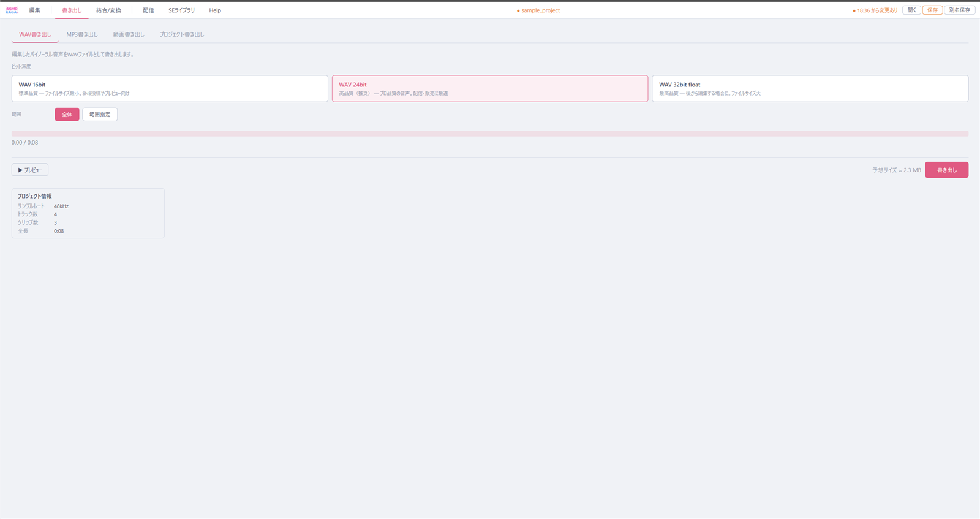The height and width of the screenshot is (519, 980).
Task: Click the 全長 label in project info
Action: [23, 231]
